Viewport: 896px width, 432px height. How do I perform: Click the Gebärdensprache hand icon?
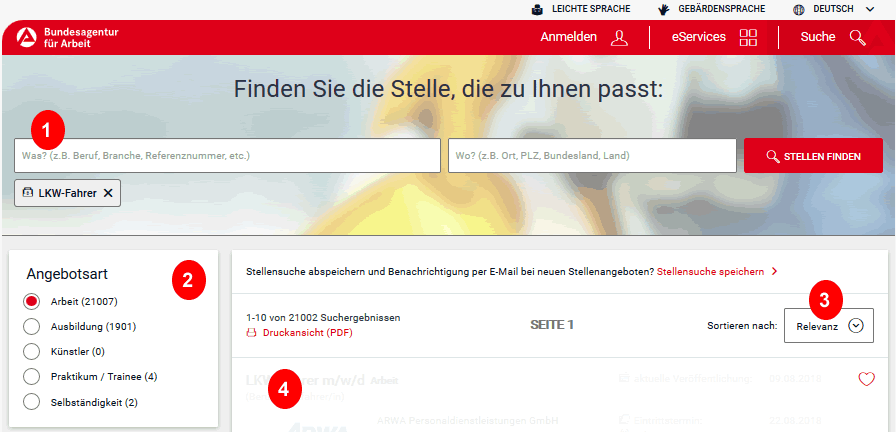[x=664, y=9]
